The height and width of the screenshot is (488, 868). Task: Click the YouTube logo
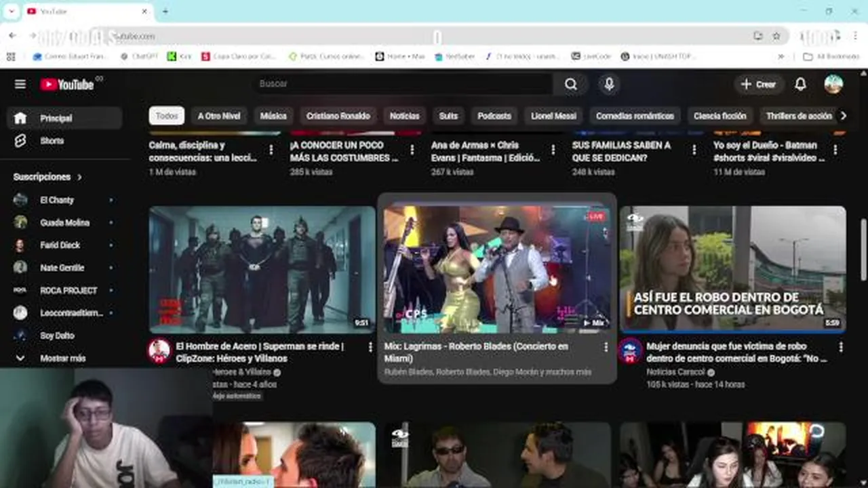point(66,84)
